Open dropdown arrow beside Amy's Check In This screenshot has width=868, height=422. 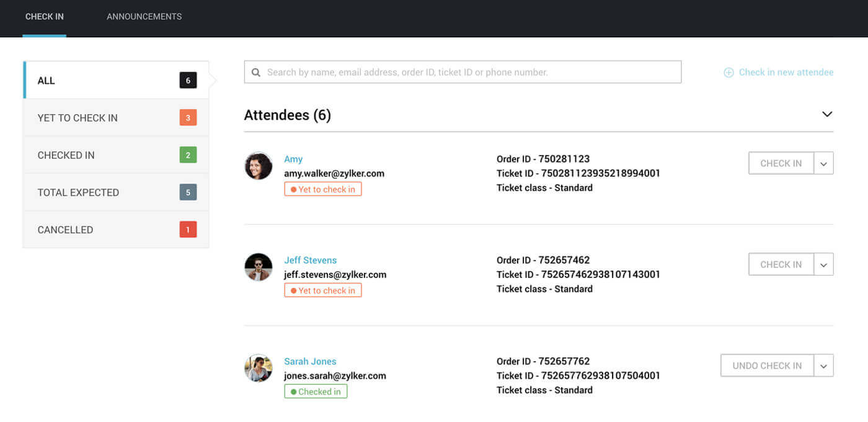(x=823, y=163)
